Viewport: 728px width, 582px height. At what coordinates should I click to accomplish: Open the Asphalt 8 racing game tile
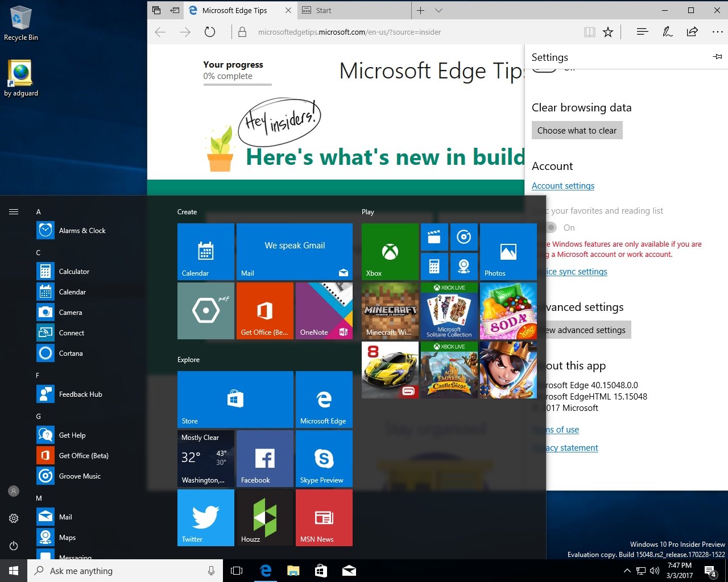click(x=390, y=370)
